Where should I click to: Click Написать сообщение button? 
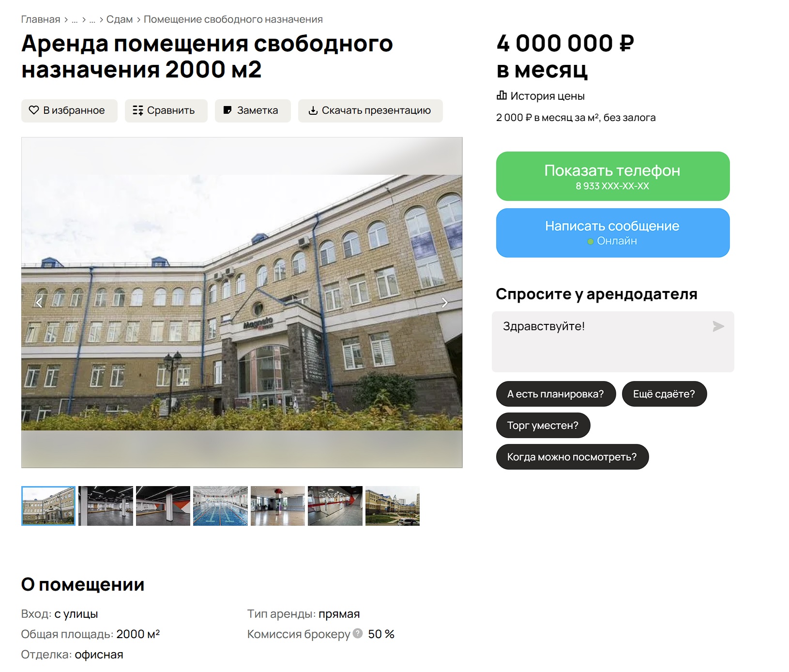click(x=613, y=233)
